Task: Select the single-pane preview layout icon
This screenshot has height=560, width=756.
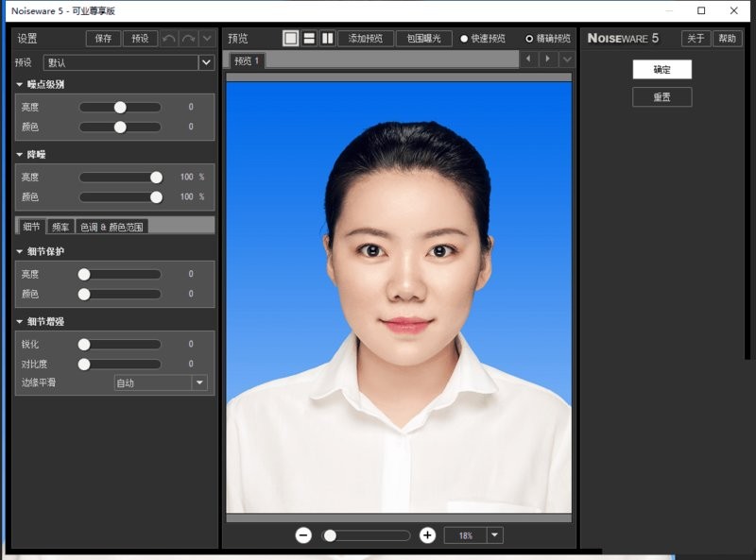Action: (x=291, y=39)
